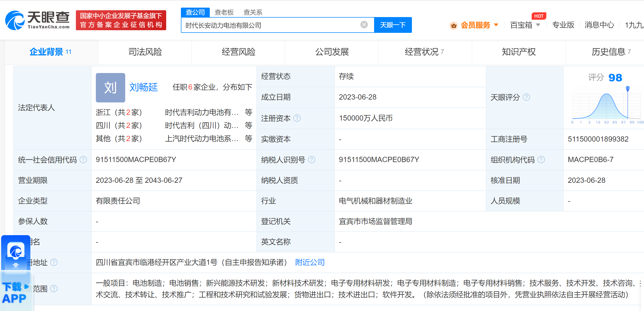
Task: Click the 等 after 其他 companies row
Action: coord(248,139)
